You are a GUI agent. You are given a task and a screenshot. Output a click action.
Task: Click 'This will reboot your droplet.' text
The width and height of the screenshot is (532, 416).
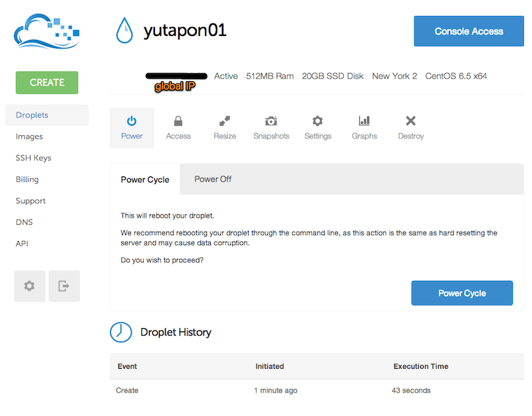point(168,216)
